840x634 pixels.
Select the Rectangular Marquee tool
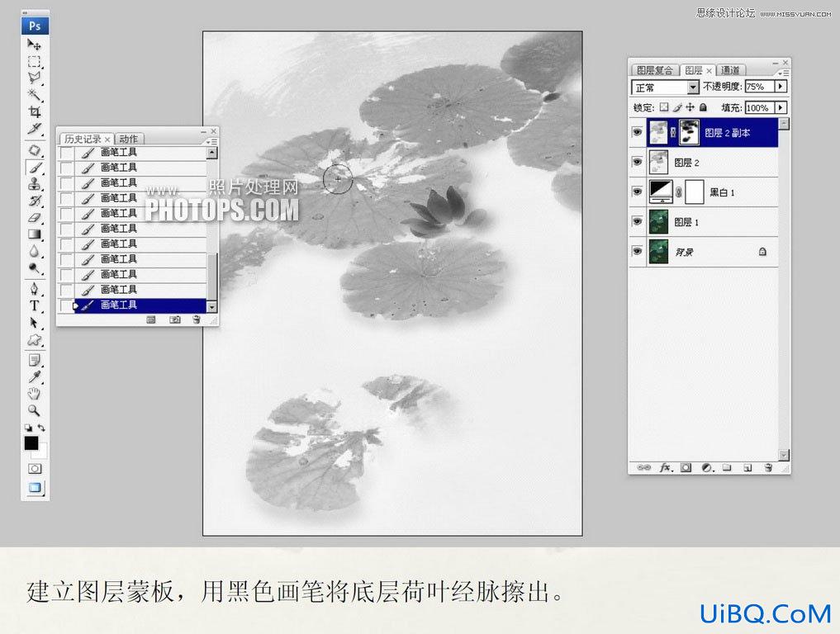[35, 61]
